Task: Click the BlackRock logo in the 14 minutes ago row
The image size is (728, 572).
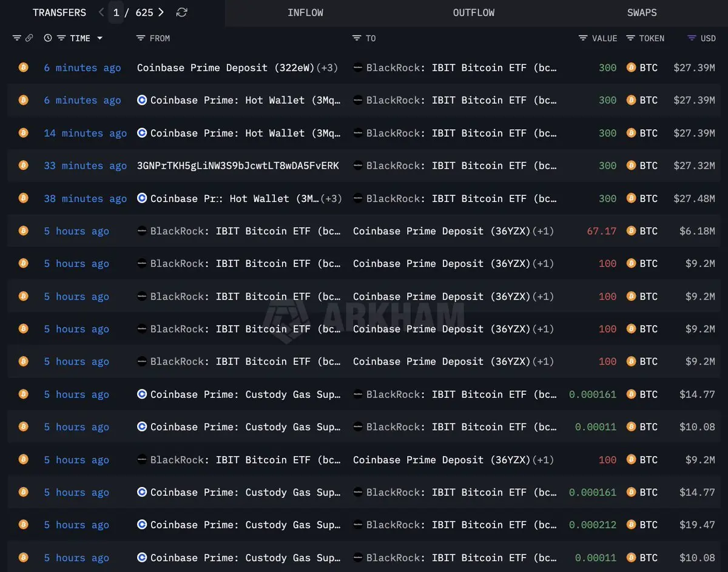Action: click(358, 133)
